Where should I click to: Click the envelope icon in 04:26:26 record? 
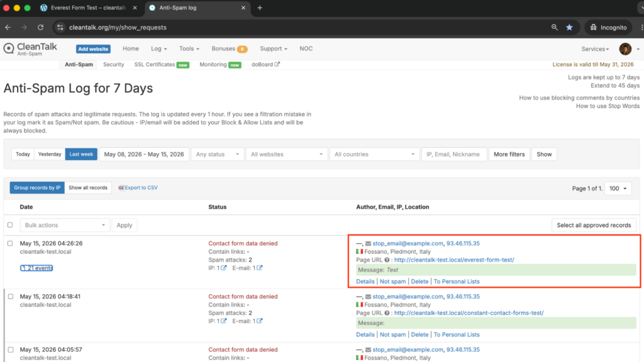(368, 243)
